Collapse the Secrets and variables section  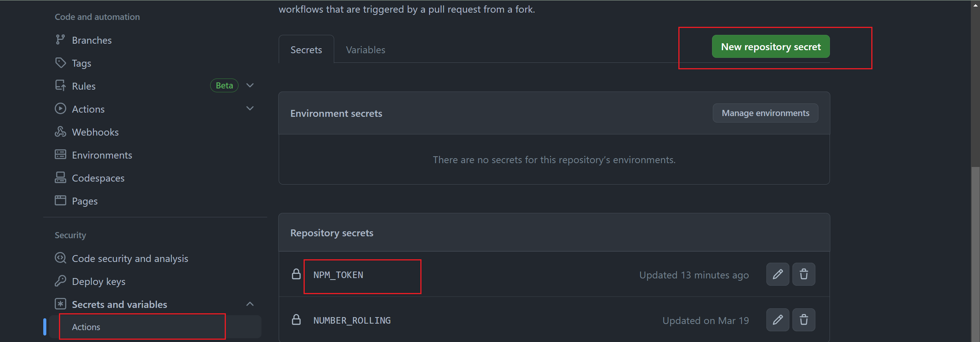click(x=250, y=304)
